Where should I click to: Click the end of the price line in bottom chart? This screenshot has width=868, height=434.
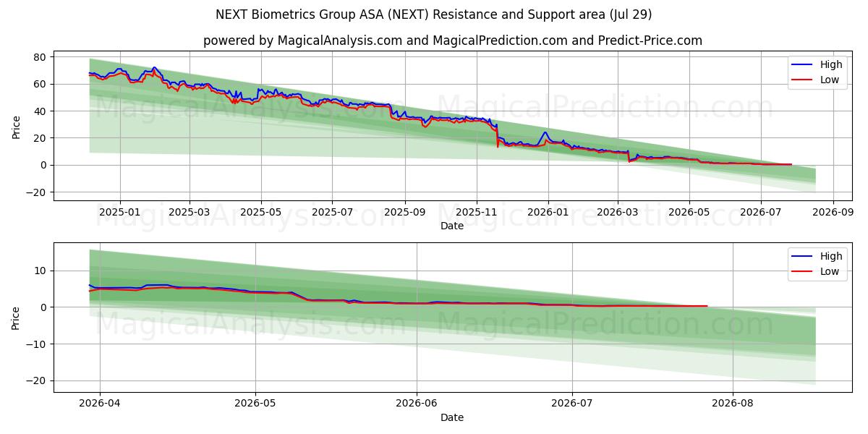click(x=707, y=306)
